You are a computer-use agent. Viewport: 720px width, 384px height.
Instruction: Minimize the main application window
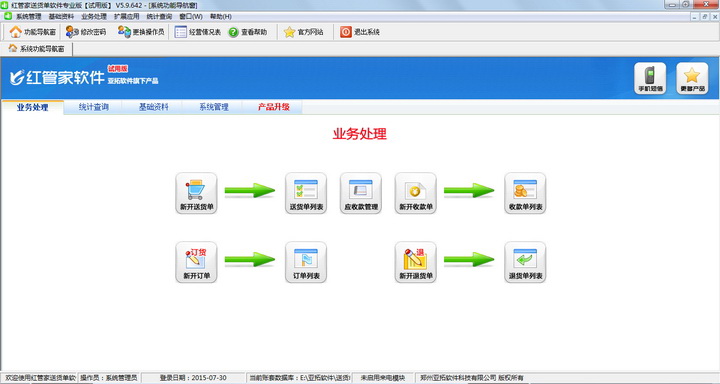tap(672, 5)
